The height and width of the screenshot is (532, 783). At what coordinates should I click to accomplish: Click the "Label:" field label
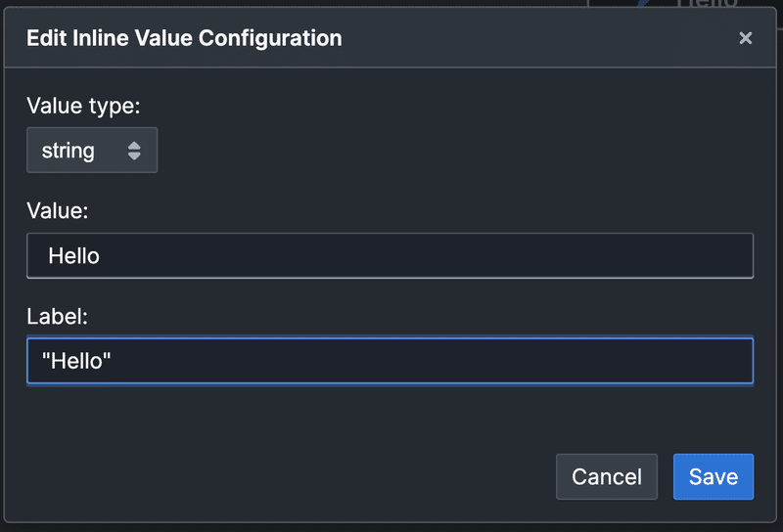point(56,316)
